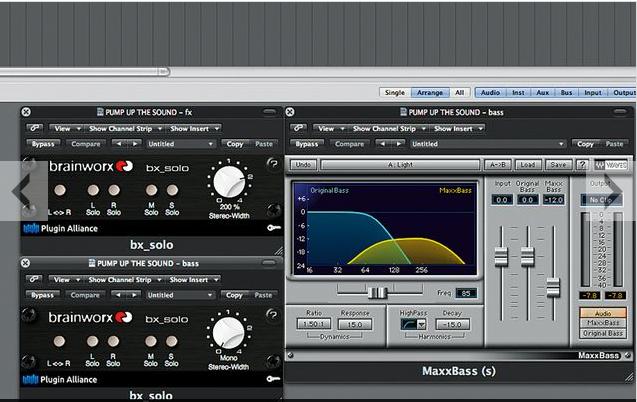The height and width of the screenshot is (402, 637).
Task: Enable M Solo in fx bx_solo
Action: (152, 190)
